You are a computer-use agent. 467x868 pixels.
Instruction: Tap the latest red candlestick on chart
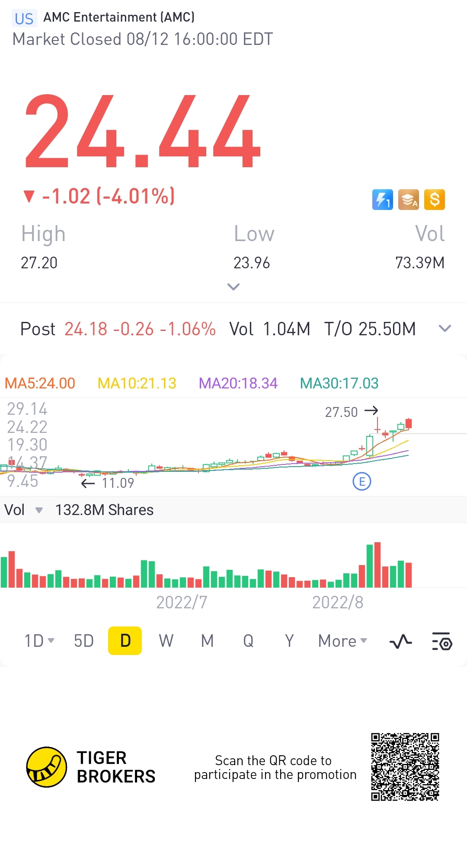409,423
